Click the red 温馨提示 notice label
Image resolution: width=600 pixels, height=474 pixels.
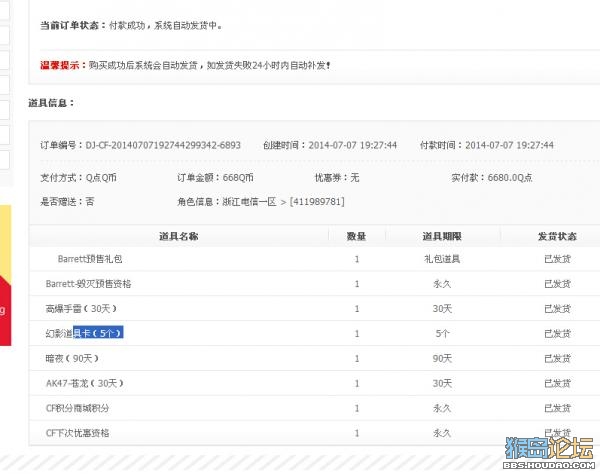coord(63,65)
